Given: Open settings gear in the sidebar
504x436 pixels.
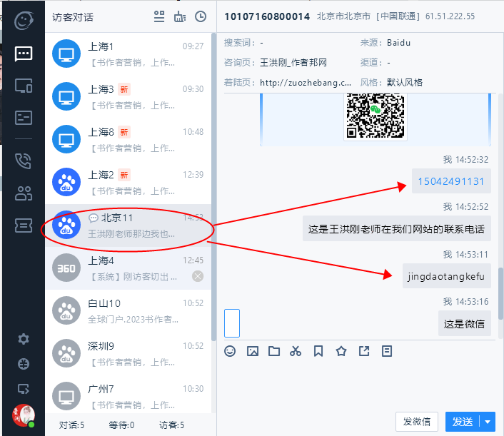Looking at the screenshot, I should tap(24, 339).
